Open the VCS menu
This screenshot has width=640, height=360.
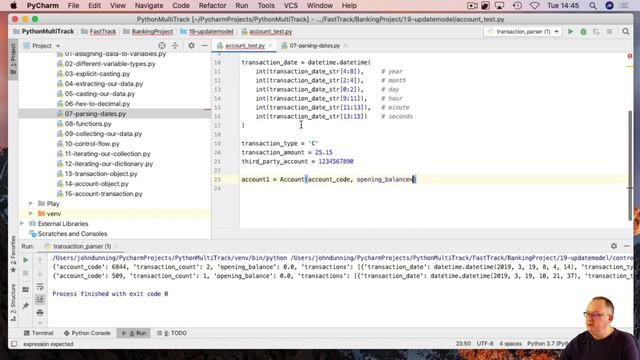[x=291, y=6]
